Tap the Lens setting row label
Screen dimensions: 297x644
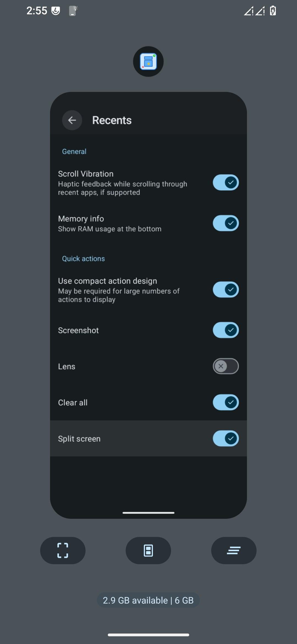(x=67, y=367)
